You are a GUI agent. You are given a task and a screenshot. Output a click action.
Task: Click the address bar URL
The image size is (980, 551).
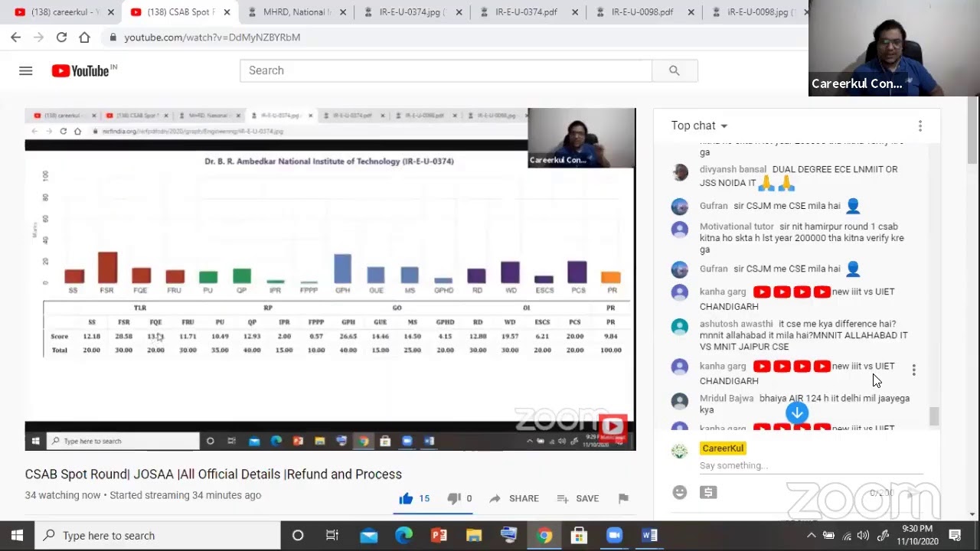(212, 37)
